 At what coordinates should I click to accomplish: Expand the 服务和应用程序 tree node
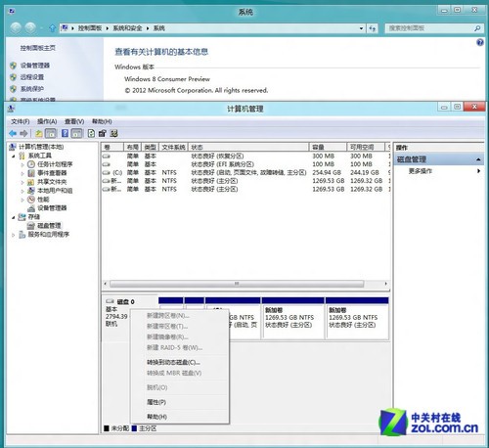coord(14,235)
